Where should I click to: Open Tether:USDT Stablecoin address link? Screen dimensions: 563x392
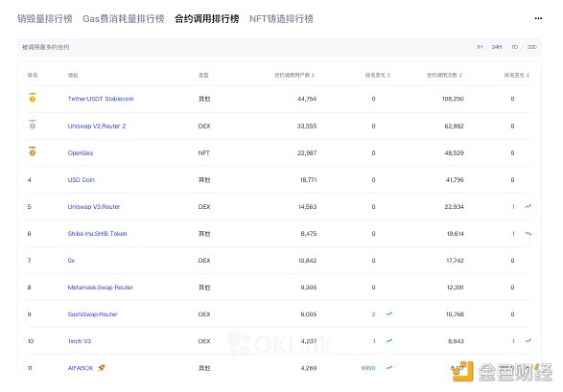(x=101, y=99)
